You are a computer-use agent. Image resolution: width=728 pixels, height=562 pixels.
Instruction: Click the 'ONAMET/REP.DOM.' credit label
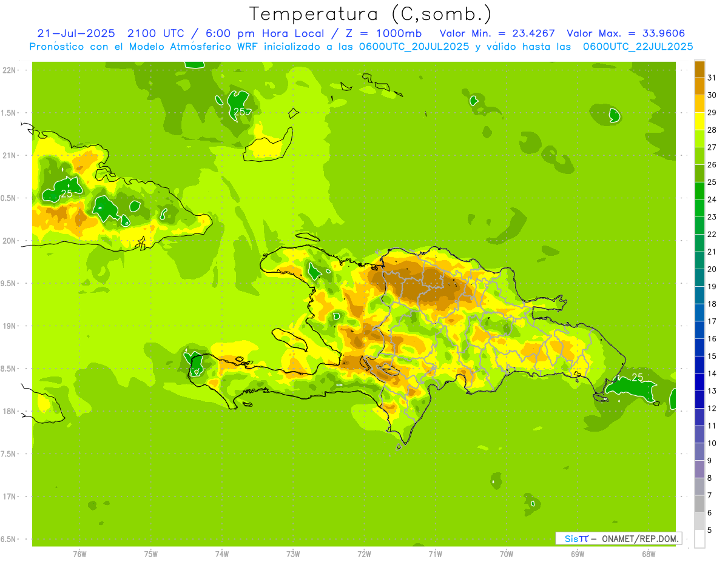click(641, 538)
